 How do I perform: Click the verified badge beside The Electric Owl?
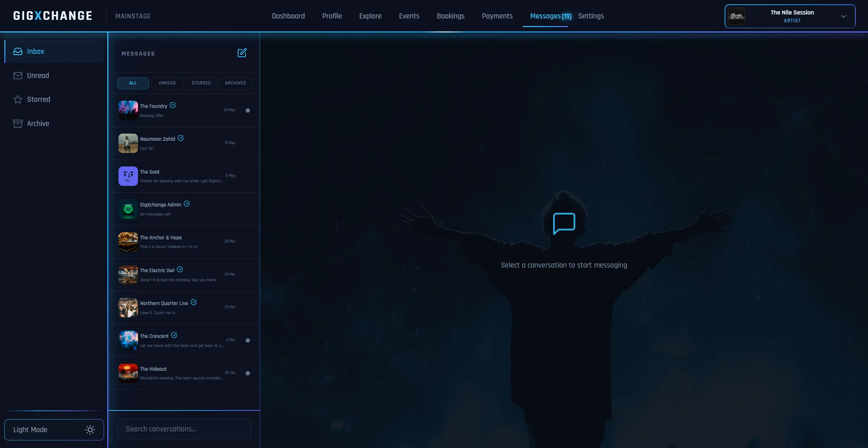[x=180, y=270]
